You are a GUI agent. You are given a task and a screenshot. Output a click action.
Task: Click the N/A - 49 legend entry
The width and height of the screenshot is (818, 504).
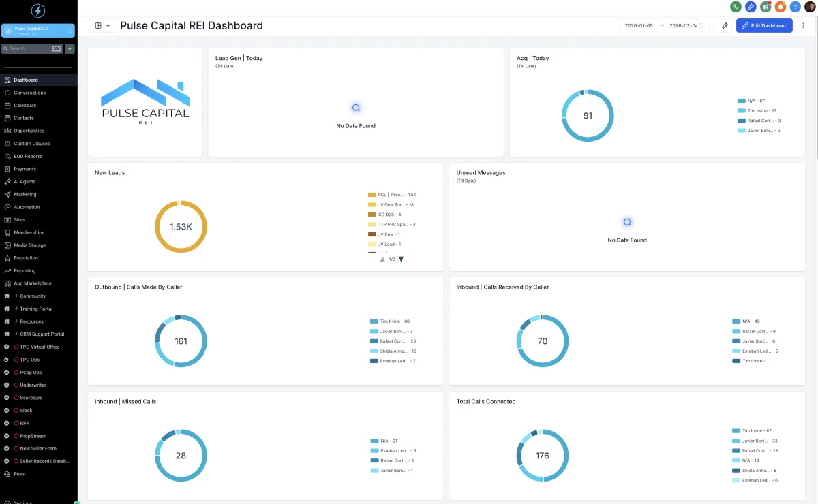(746, 321)
